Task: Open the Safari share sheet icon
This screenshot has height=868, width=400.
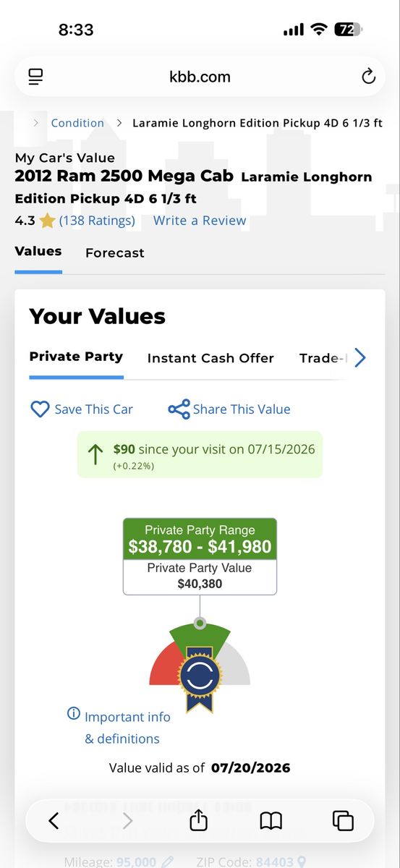Action: 198,820
